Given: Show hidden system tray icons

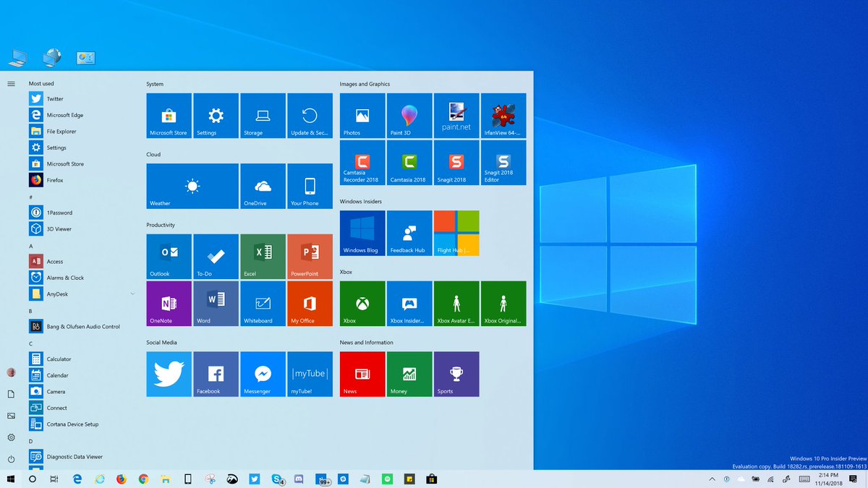Looking at the screenshot, I should tap(712, 479).
